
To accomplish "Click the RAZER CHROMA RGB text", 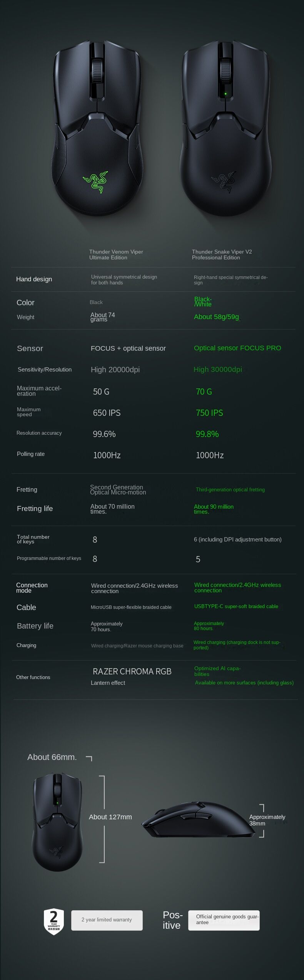I will pyautogui.click(x=132, y=671).
